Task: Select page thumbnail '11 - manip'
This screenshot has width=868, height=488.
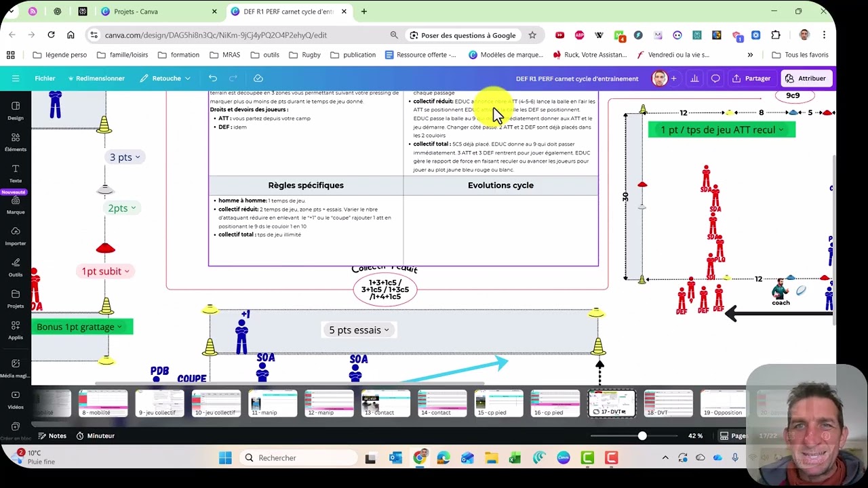Action: [273, 403]
